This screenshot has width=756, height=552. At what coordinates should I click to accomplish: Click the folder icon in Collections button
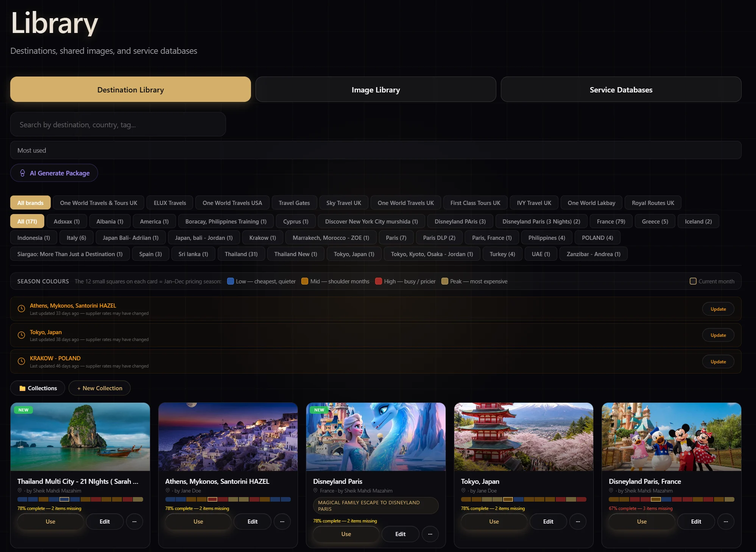(x=22, y=388)
